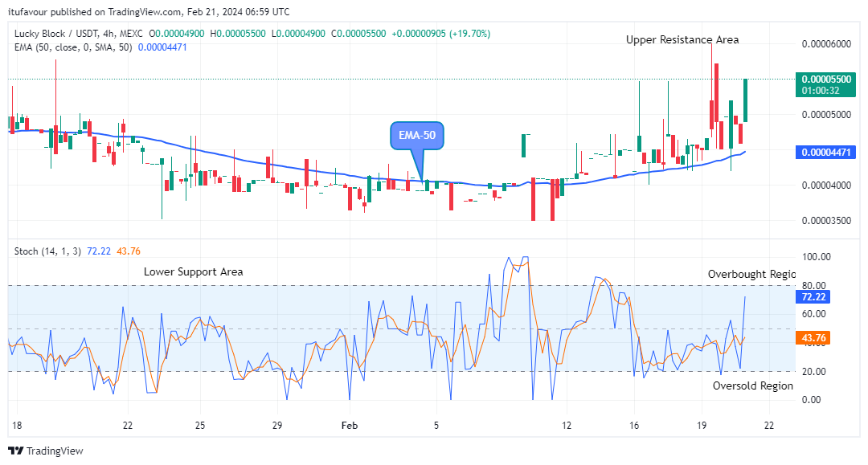868x465 pixels.
Task: Click the 100.00 level on Stoch axis
Action: pyautogui.click(x=816, y=257)
